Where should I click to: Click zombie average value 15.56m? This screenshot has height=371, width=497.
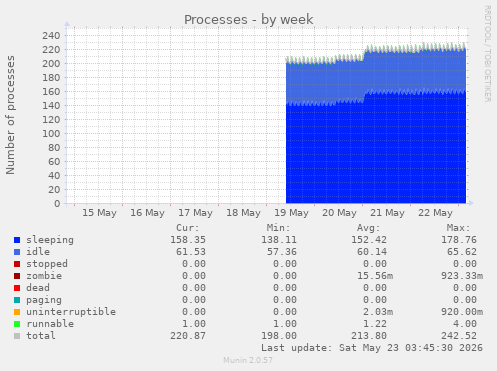375,276
